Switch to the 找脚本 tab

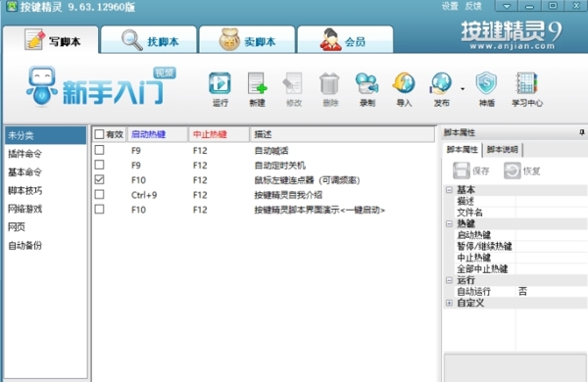tap(149, 40)
